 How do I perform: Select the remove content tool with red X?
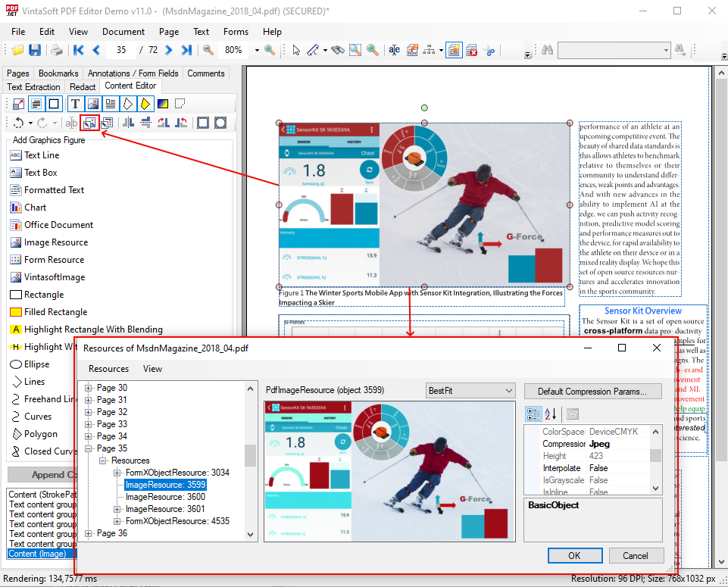471,50
